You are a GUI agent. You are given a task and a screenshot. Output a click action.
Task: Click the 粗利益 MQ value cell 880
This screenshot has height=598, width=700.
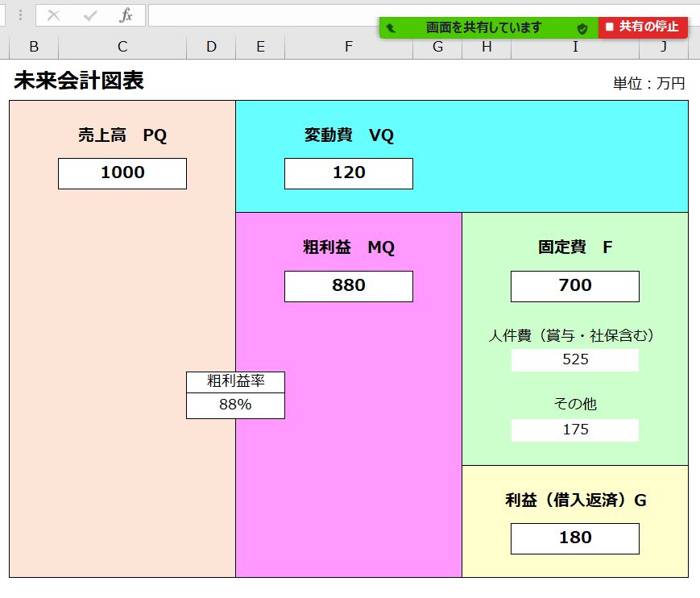pyautogui.click(x=348, y=286)
